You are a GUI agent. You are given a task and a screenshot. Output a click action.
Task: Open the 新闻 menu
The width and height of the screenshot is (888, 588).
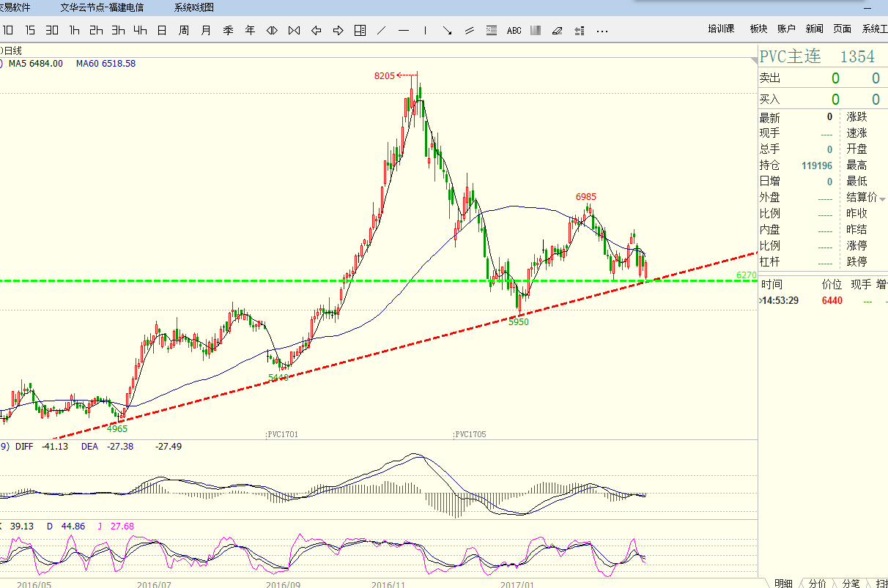(814, 29)
